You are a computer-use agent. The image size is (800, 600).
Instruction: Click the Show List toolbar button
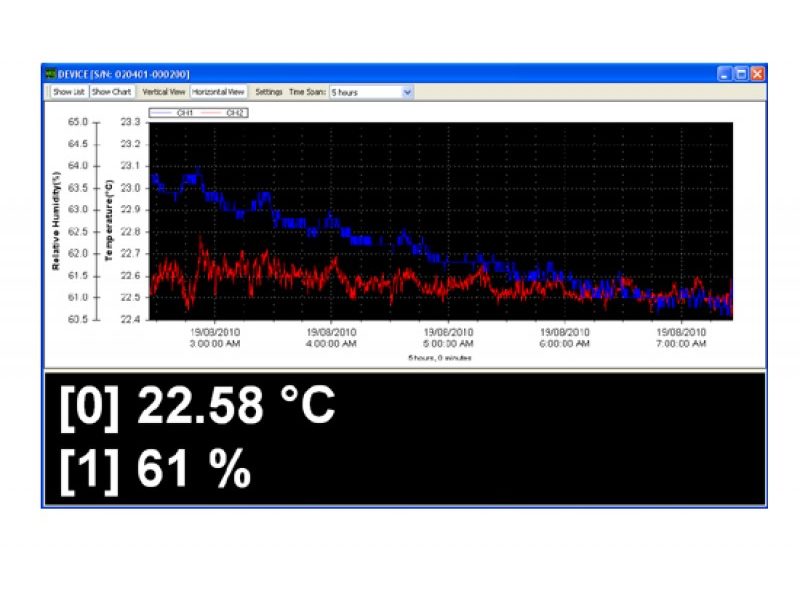pos(68,92)
